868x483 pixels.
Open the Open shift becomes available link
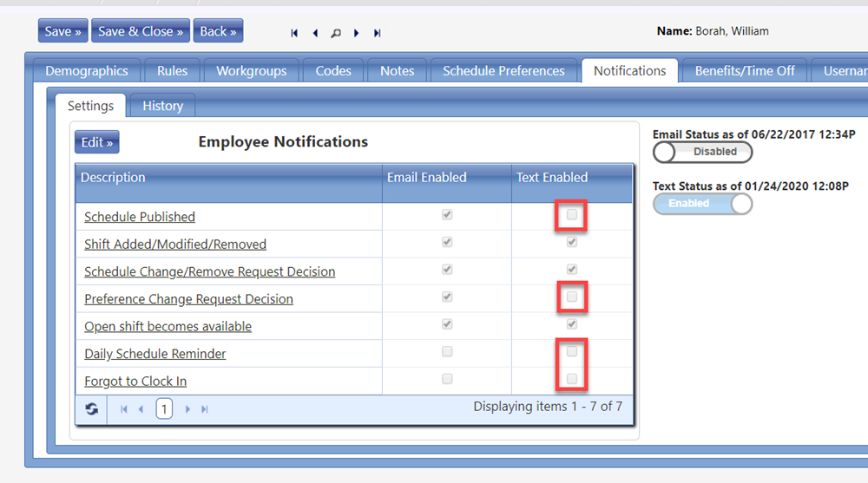point(168,326)
